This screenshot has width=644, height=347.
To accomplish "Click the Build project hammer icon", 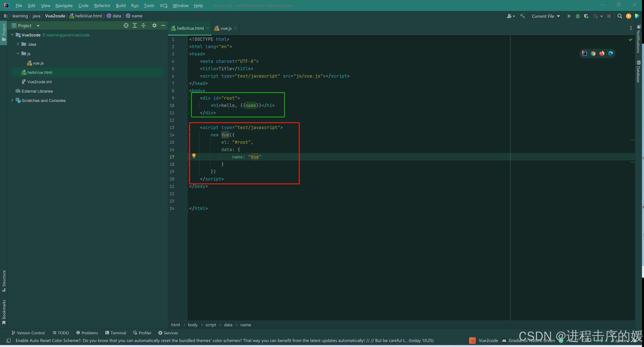I will [522, 16].
